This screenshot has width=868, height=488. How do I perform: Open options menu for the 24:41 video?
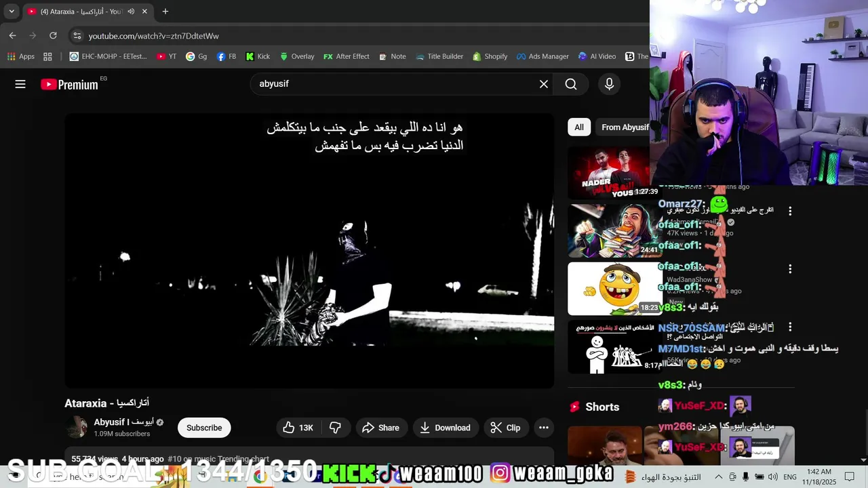click(x=790, y=211)
